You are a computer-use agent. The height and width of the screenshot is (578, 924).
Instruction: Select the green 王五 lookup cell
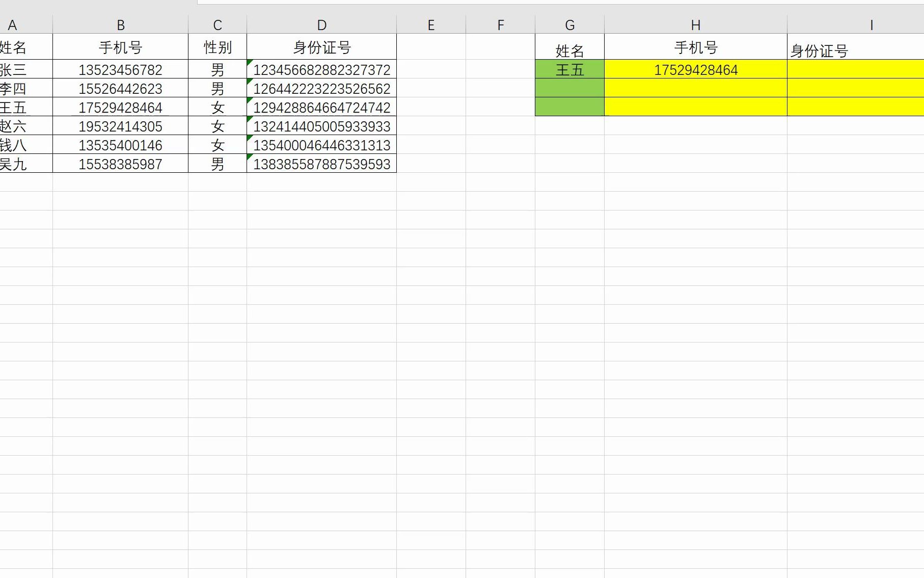[x=569, y=69]
